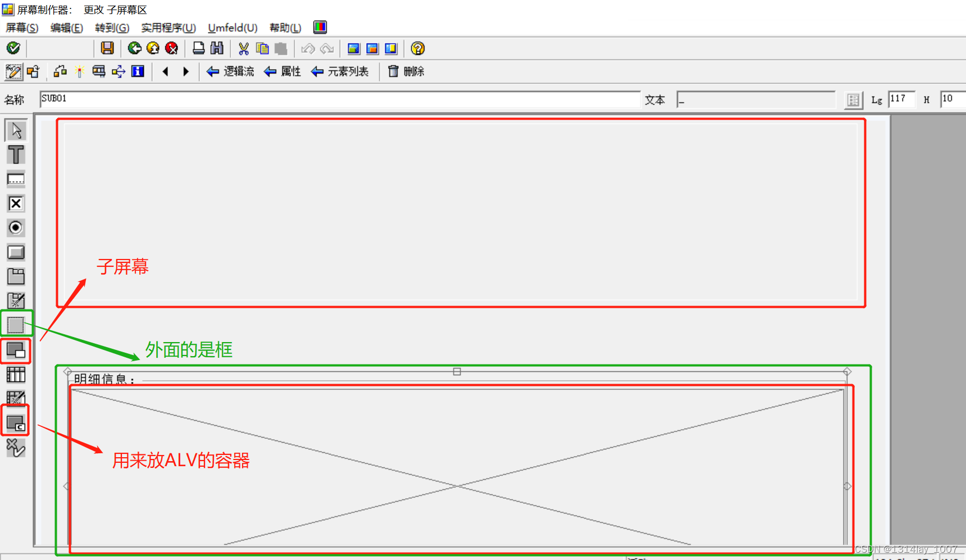This screenshot has width=966, height=560.
Task: Select the Table control wizard tool
Action: click(16, 398)
